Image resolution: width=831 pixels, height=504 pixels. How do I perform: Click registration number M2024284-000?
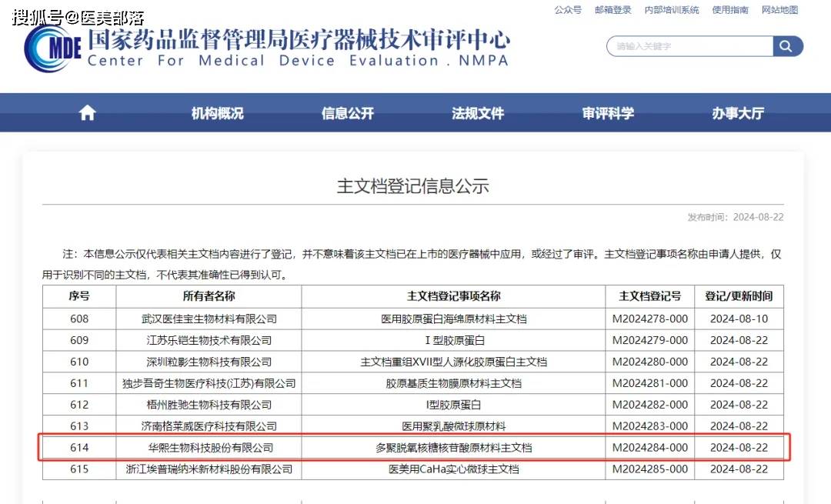[x=650, y=448]
